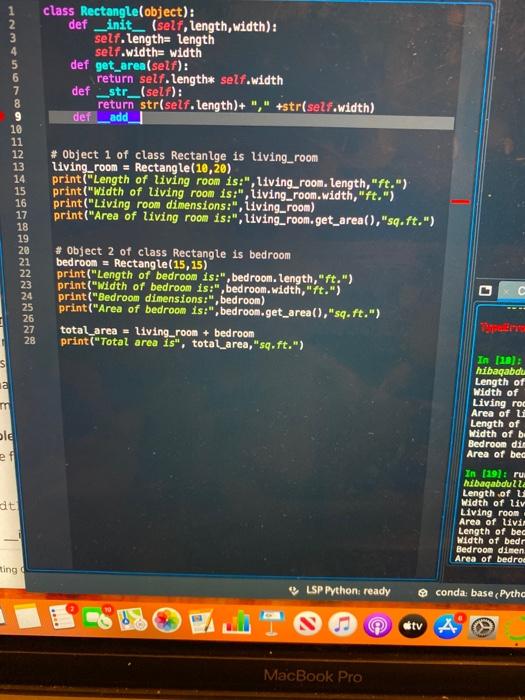
Task: Click print 'Bedroom dimensions:' line
Action: click(x=161, y=299)
